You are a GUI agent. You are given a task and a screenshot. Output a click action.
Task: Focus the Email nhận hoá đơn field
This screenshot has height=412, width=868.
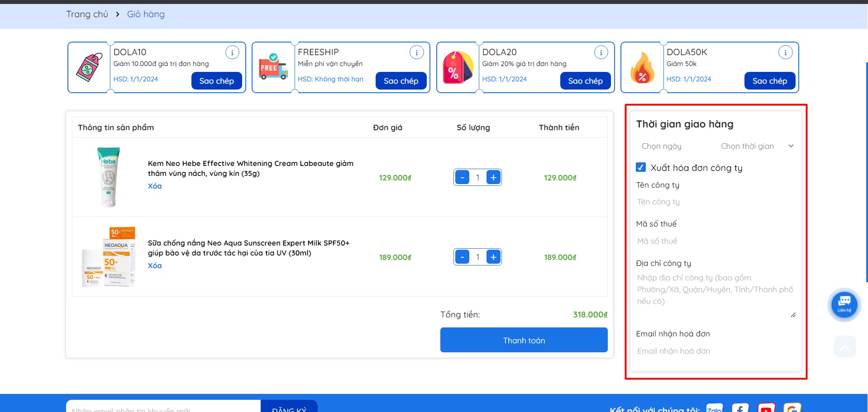716,351
